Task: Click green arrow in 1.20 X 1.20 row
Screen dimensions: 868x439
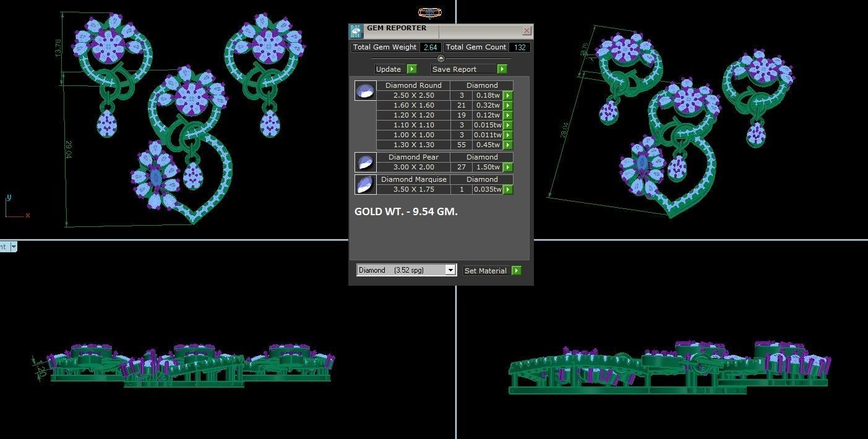Action: [508, 116]
